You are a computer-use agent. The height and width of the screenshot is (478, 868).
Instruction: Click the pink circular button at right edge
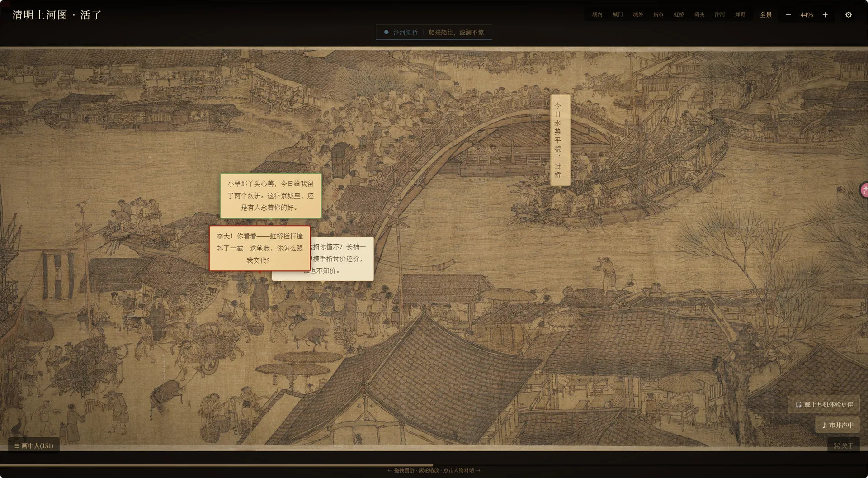[864, 190]
